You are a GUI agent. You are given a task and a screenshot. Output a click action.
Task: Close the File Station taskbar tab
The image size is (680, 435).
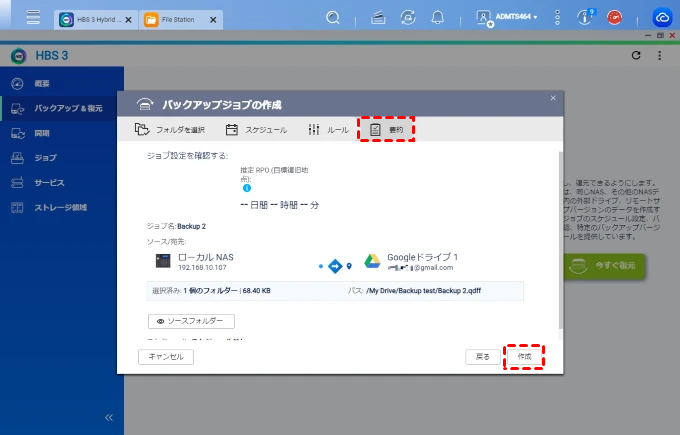[213, 20]
